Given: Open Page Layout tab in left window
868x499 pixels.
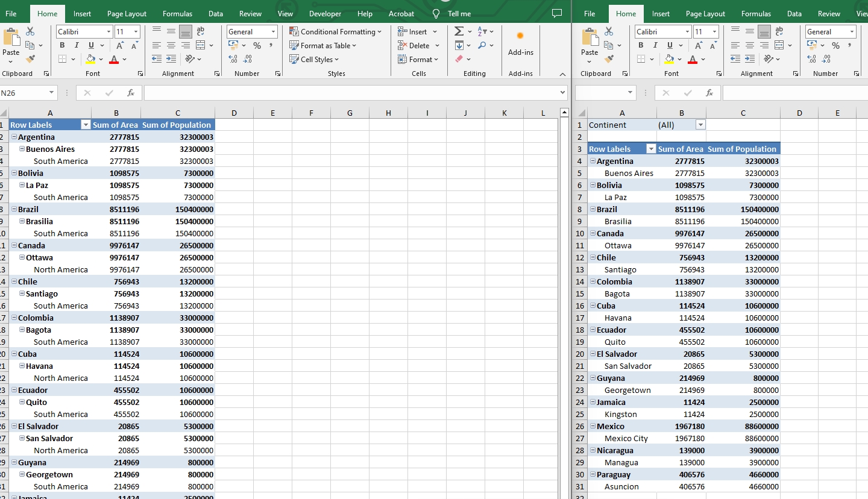Looking at the screenshot, I should pyautogui.click(x=127, y=13).
